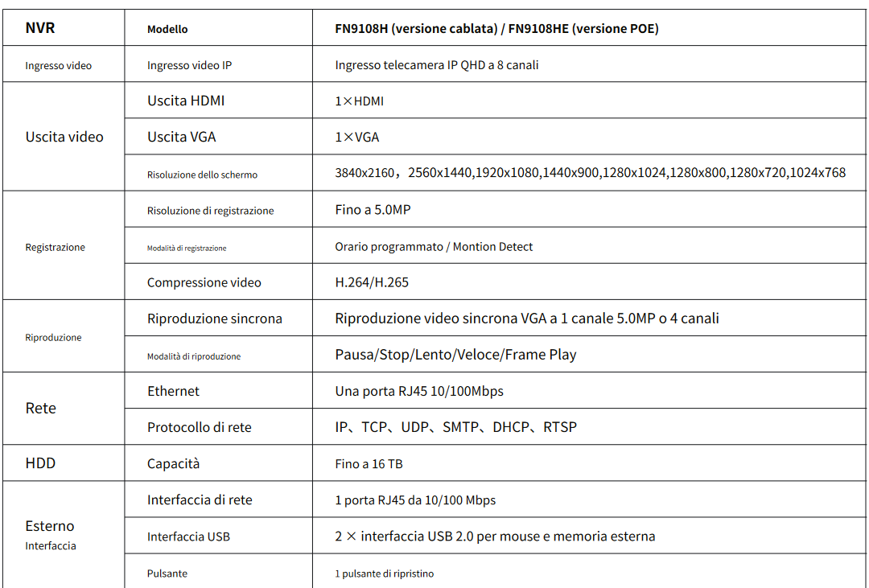Click the 1 pulsante di ripristino text

385,574
